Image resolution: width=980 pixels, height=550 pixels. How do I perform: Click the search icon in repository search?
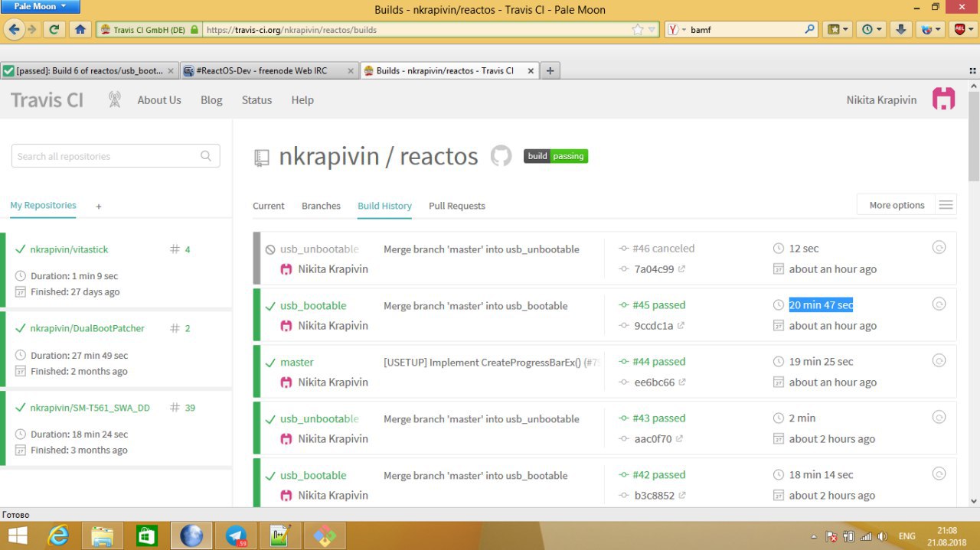pos(206,156)
